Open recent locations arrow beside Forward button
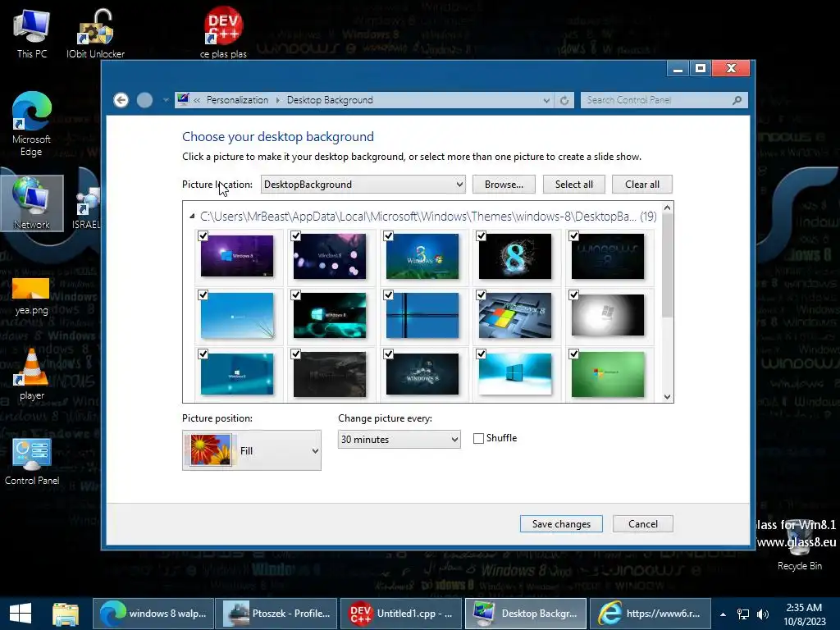Viewport: 840px width, 630px height. [x=166, y=100]
